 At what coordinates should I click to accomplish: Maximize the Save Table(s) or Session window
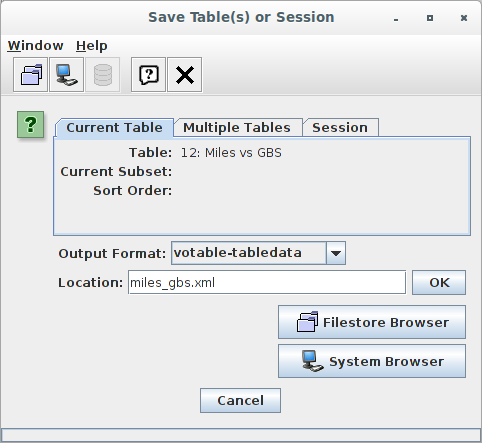(x=430, y=18)
